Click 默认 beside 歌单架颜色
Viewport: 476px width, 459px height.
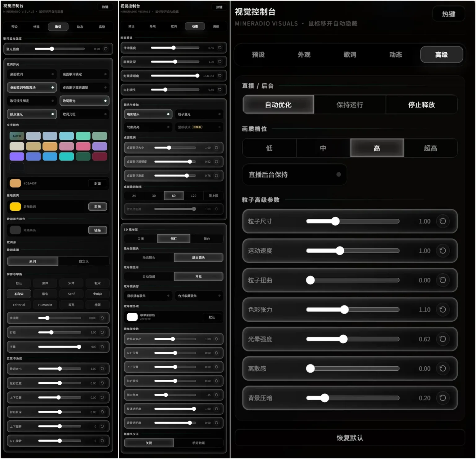point(212,317)
